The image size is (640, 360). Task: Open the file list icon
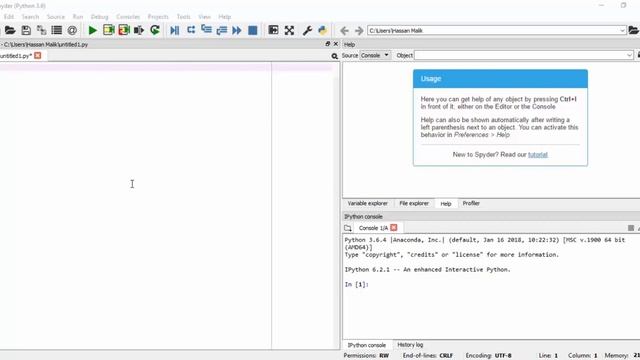coord(56,30)
